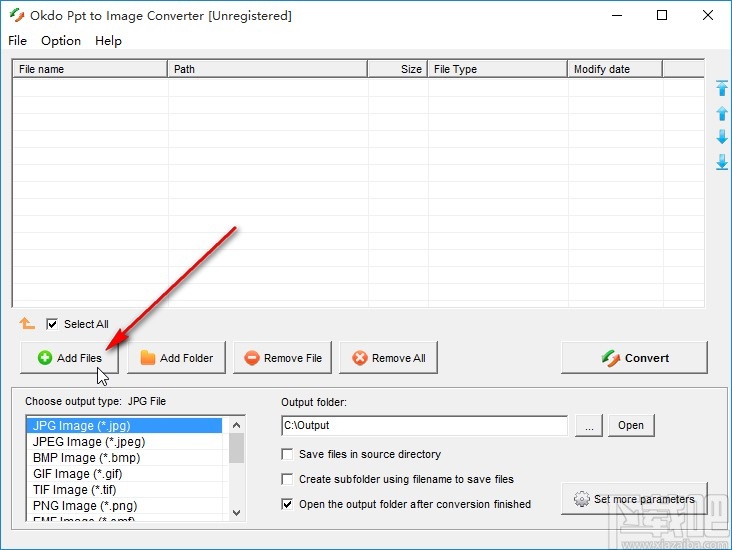Click the Add Folder button

point(176,358)
